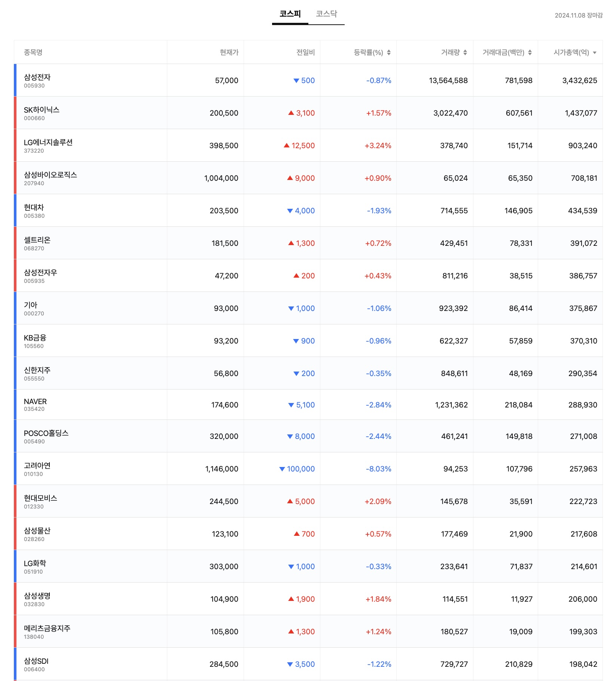Image resolution: width=616 pixels, height=681 pixels.
Task: Click the +3.24% change for LG에너지솔루션
Action: [378, 146]
